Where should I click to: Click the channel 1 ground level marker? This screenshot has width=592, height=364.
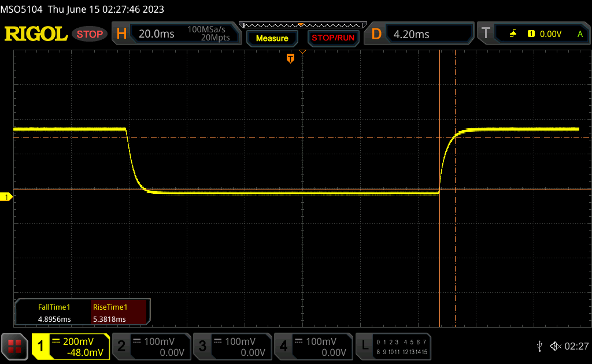coord(6,197)
